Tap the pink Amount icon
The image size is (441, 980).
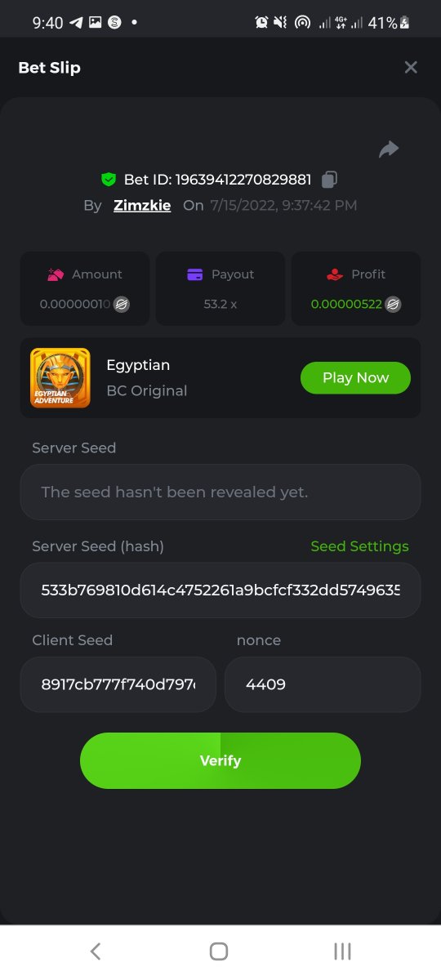point(56,274)
